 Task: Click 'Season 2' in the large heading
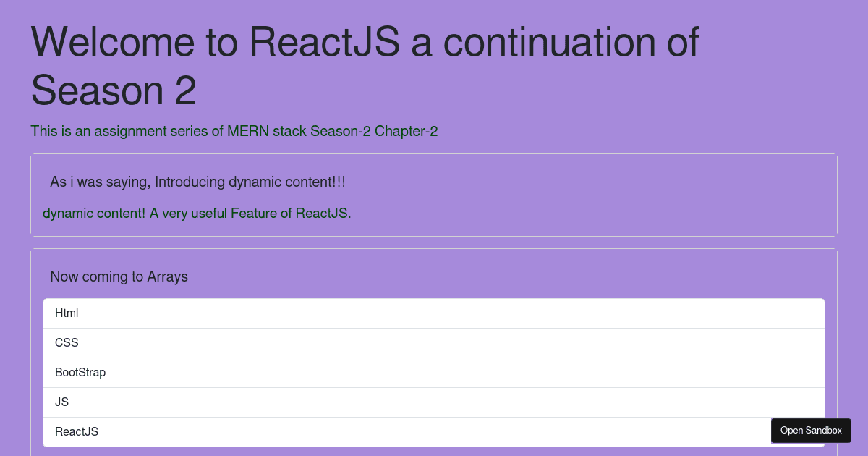pyautogui.click(x=114, y=90)
